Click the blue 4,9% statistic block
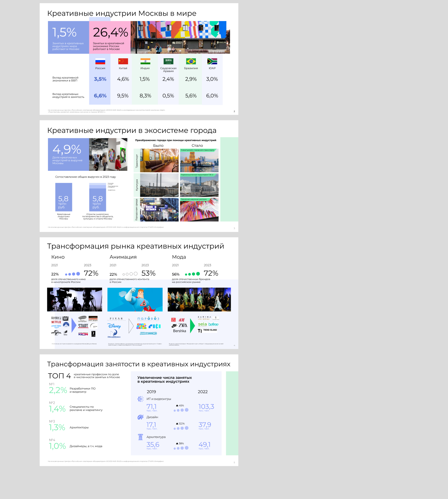Screen dimensions: 448x499 [68, 154]
